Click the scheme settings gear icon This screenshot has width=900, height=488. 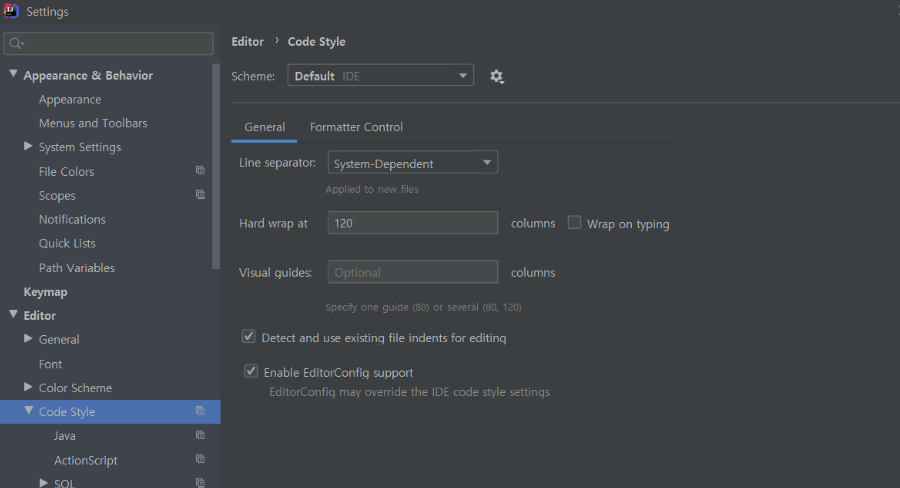[497, 76]
